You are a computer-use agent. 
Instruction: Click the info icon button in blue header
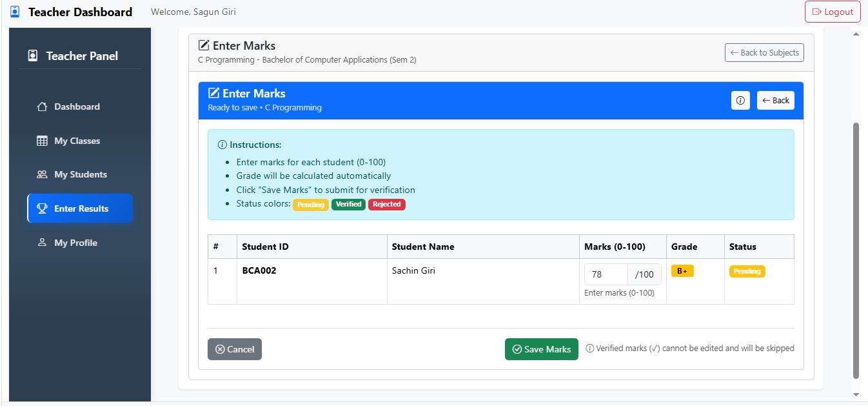pyautogui.click(x=740, y=101)
